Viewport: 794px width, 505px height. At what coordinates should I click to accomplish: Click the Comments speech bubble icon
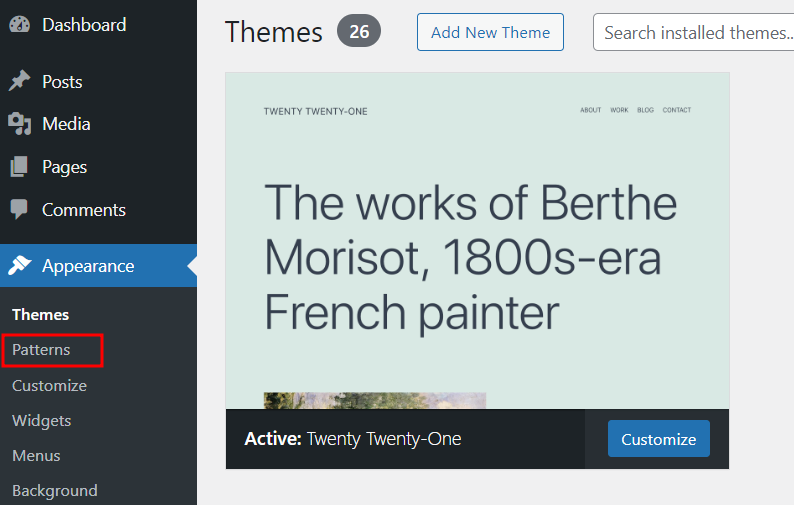tap(19, 210)
